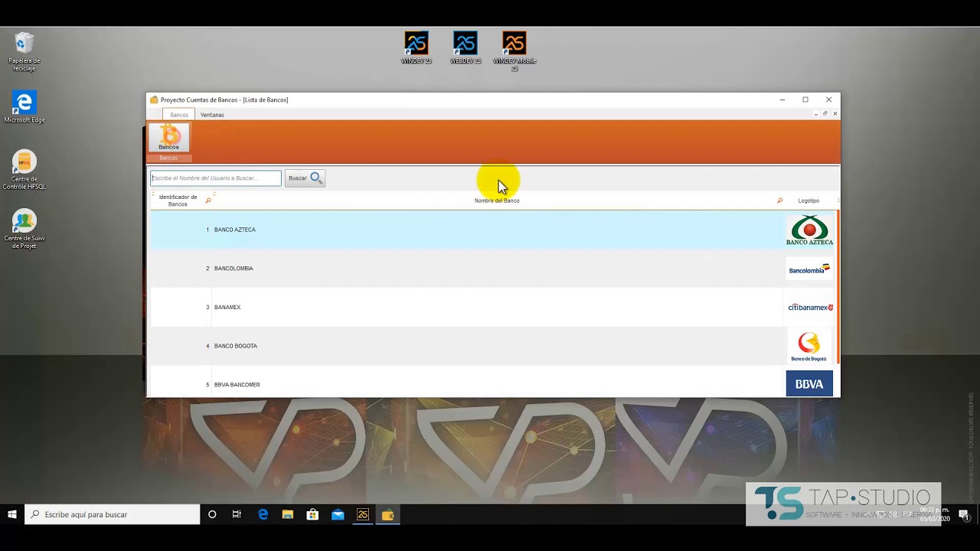The width and height of the screenshot is (980, 551).
Task: Click the taskbar search box
Action: (113, 514)
